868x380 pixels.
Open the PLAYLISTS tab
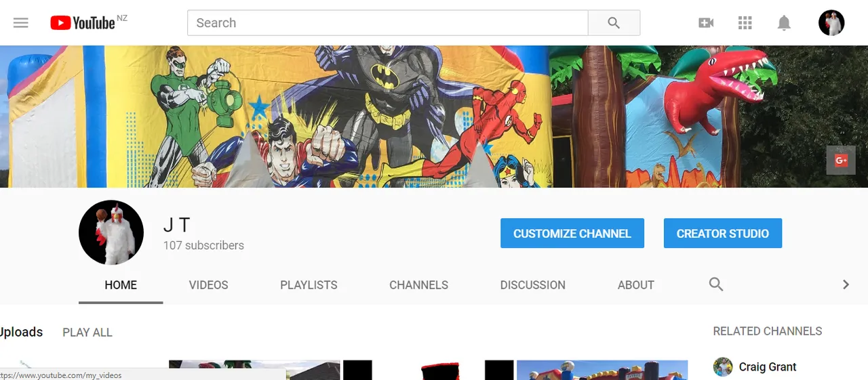click(309, 285)
